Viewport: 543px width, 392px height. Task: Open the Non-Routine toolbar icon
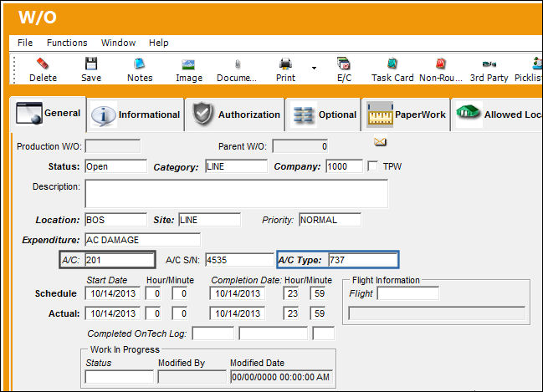pos(440,64)
